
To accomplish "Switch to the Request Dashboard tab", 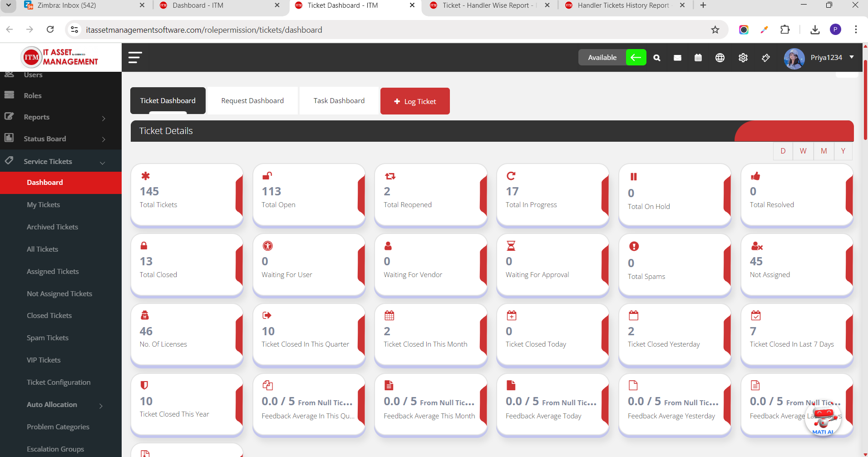I will point(252,100).
